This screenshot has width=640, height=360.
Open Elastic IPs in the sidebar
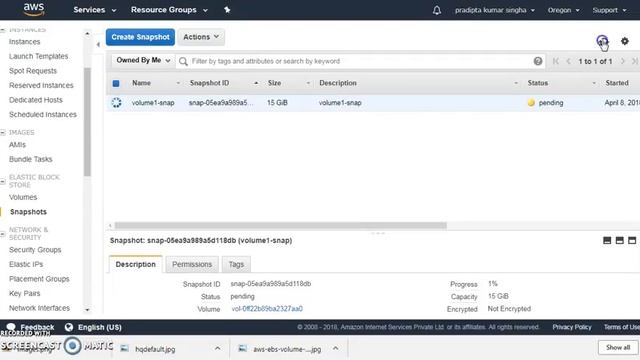tap(26, 264)
